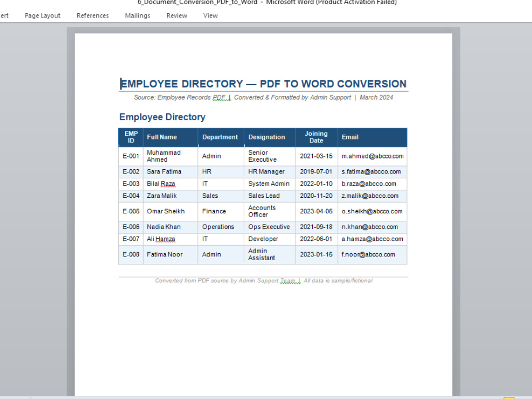Viewport: 532px width, 399px height.
Task: Click email b.raza@abcco.com
Action: pos(369,184)
